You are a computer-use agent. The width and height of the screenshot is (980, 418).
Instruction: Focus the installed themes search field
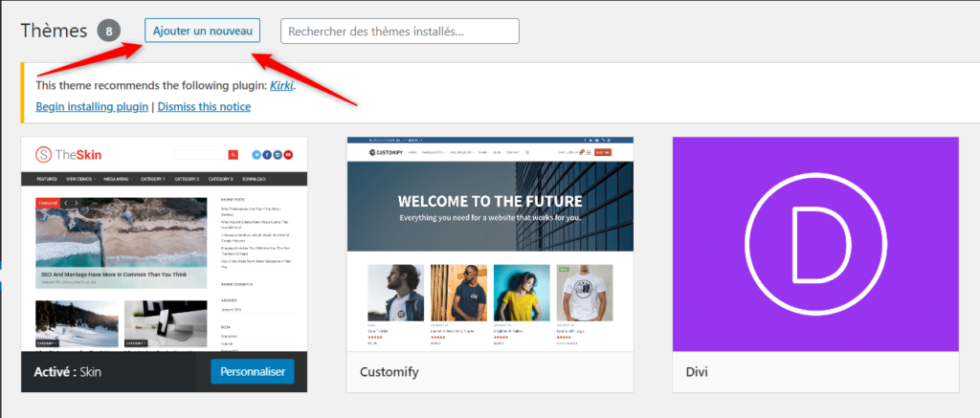point(399,31)
